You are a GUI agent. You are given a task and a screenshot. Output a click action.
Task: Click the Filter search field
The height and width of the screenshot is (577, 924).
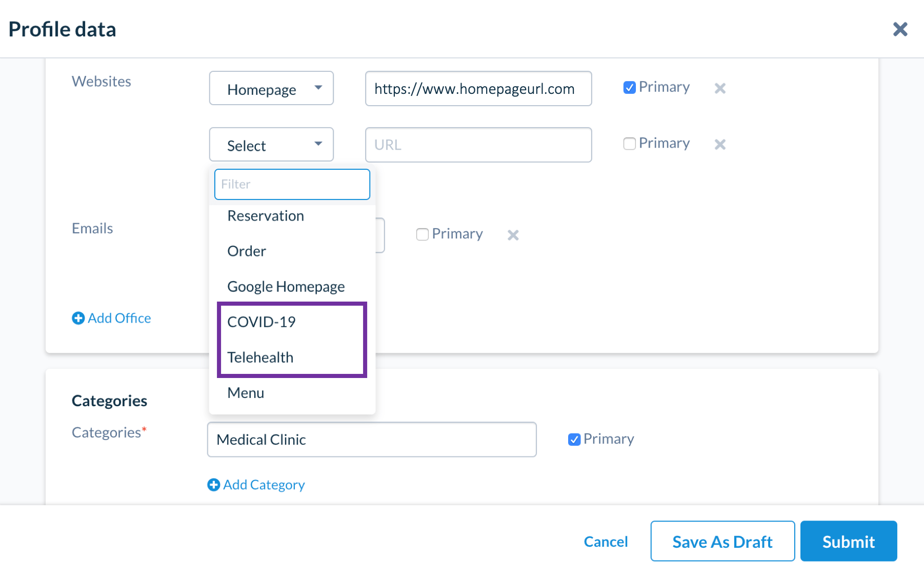(x=292, y=184)
